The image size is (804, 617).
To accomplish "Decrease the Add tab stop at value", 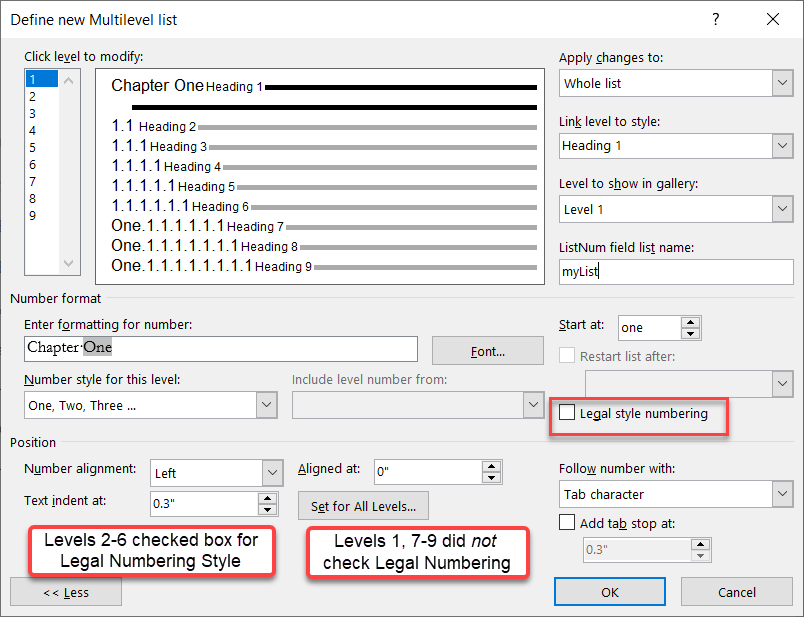I will [x=700, y=556].
